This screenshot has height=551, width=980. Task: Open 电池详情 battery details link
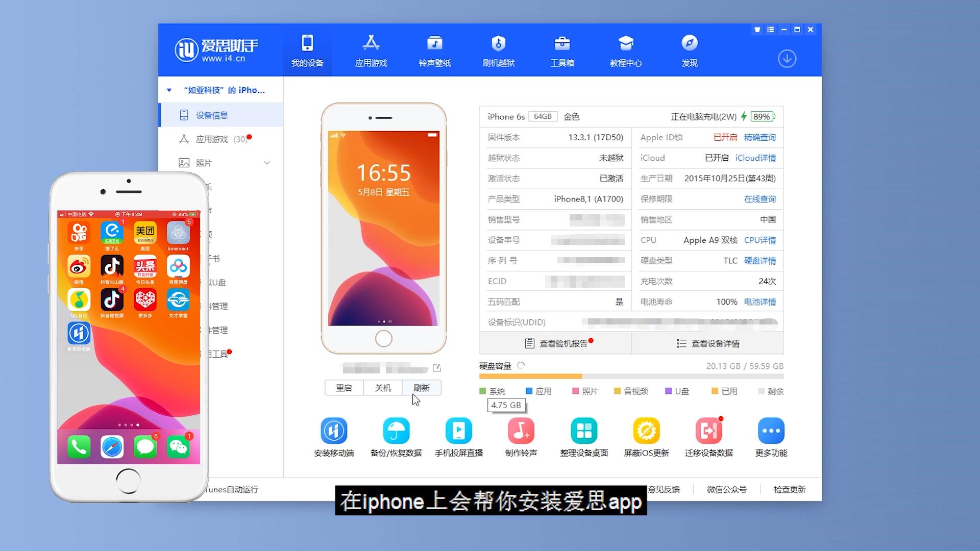[x=760, y=302]
